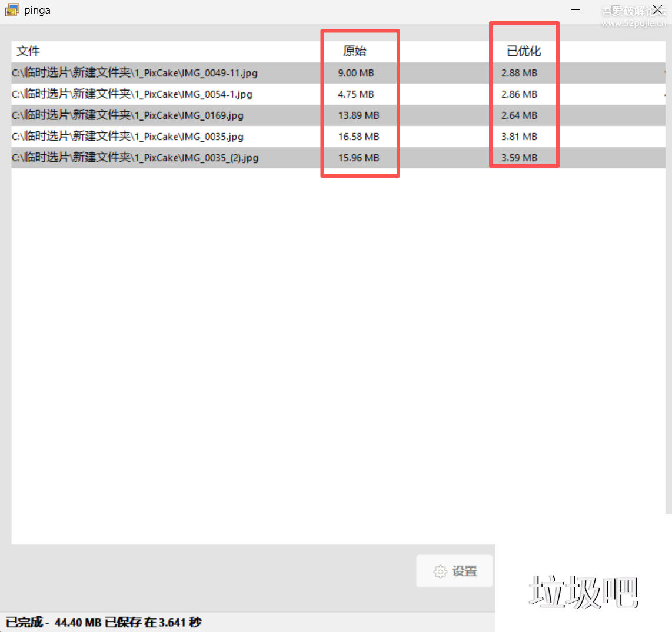Select the IMG_0169.jpg file row
Viewport: 672px width, 632px height.
tap(128, 115)
